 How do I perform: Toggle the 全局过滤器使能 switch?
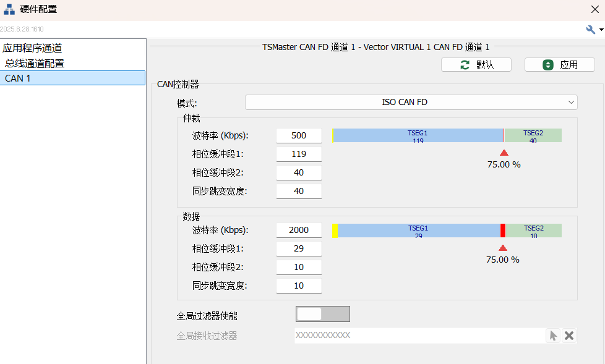coord(322,314)
